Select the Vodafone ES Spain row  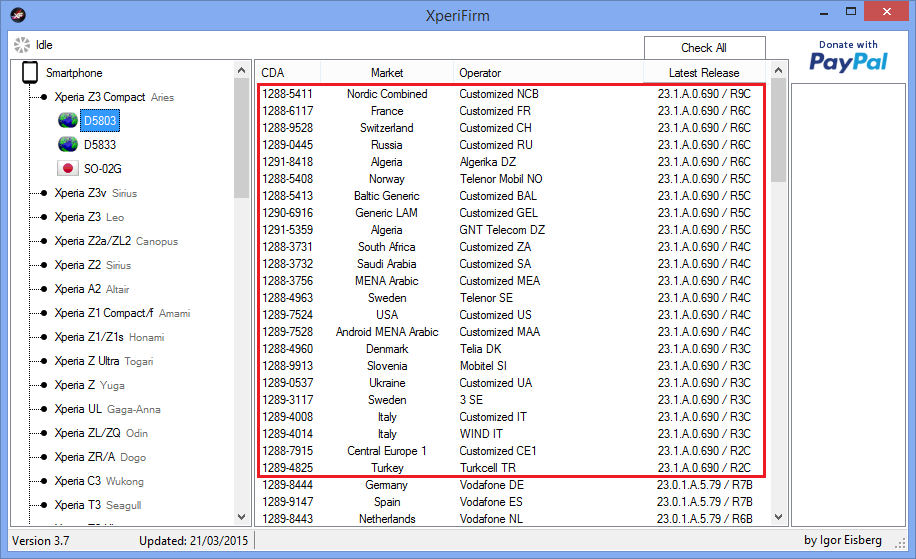(511, 502)
